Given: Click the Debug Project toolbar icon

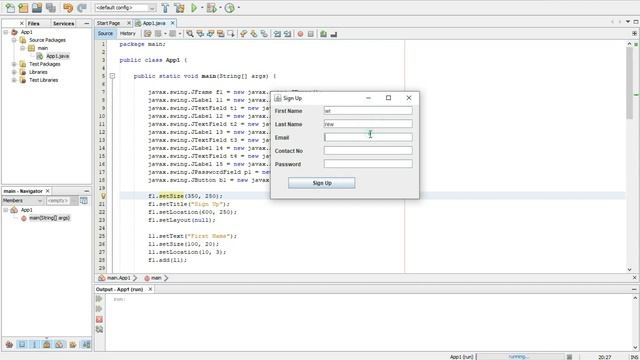Looking at the screenshot, I should [x=211, y=8].
